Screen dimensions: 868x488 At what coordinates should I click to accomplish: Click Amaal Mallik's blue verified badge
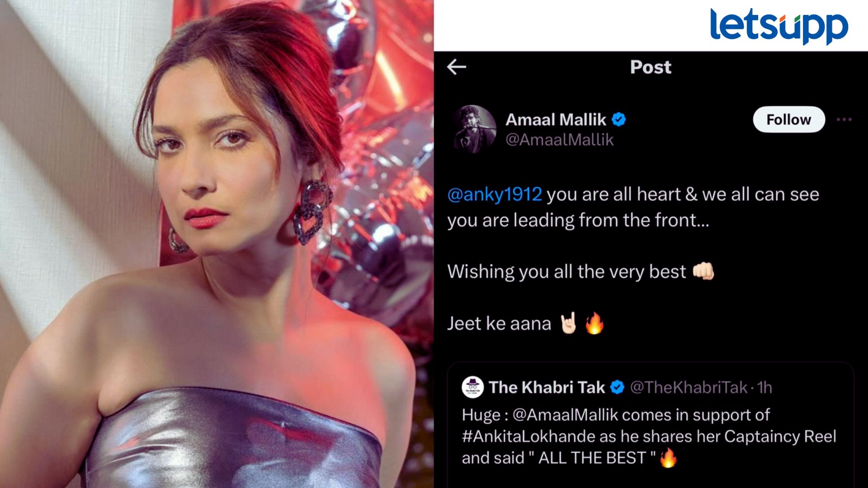(618, 119)
